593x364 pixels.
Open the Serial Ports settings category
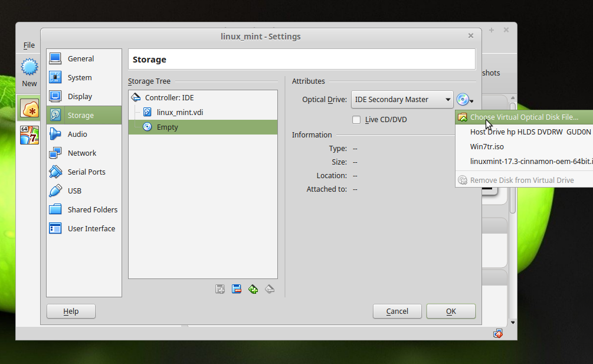84,172
